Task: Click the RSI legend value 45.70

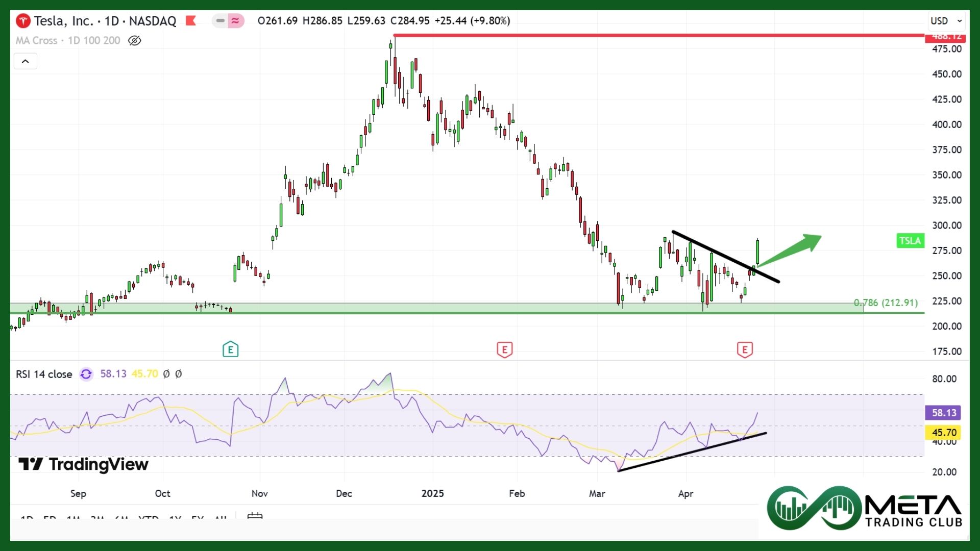Action: 144,374
